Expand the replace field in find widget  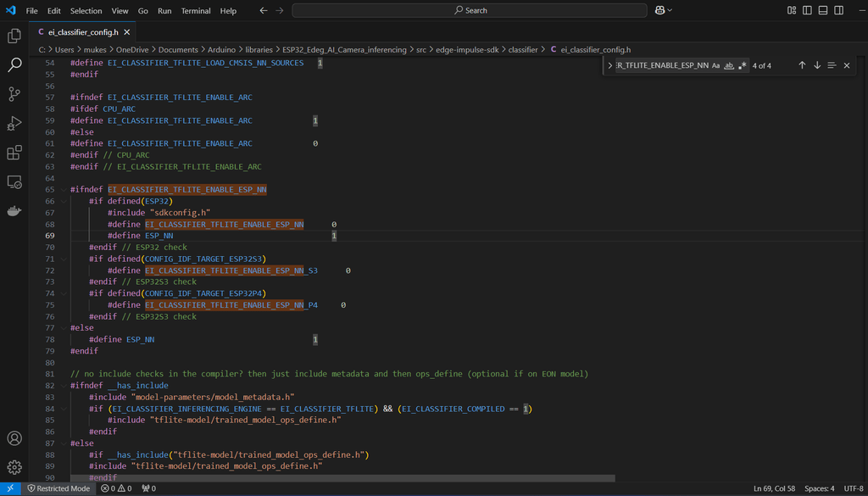[x=610, y=65]
